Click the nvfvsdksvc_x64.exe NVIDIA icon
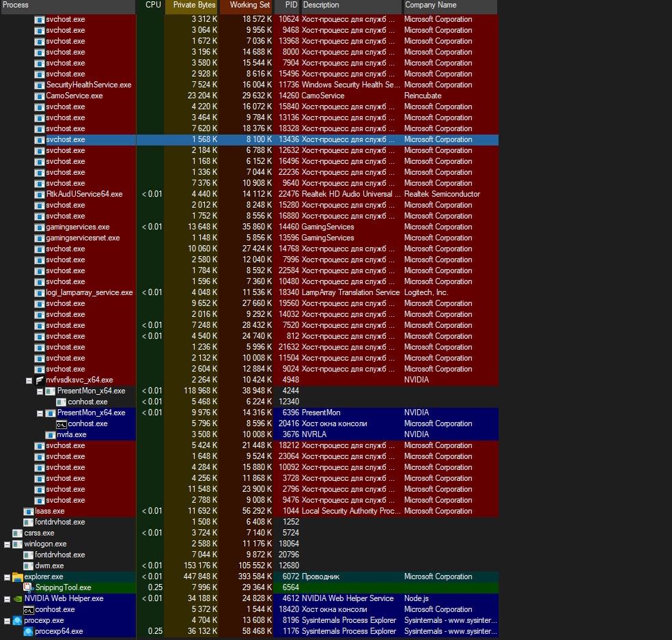The width and height of the screenshot is (672, 640). 40,380
